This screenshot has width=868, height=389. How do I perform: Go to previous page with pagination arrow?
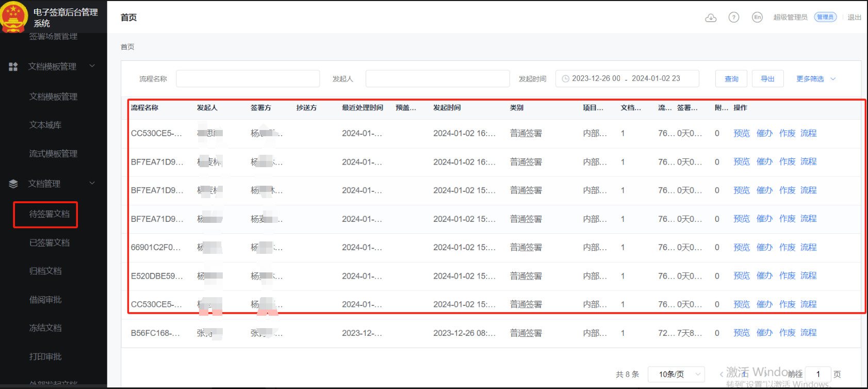721,375
